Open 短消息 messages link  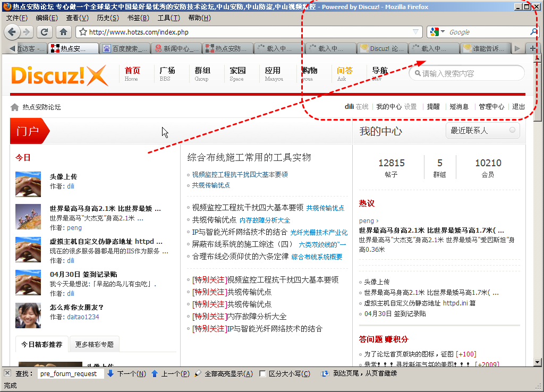[x=459, y=107]
